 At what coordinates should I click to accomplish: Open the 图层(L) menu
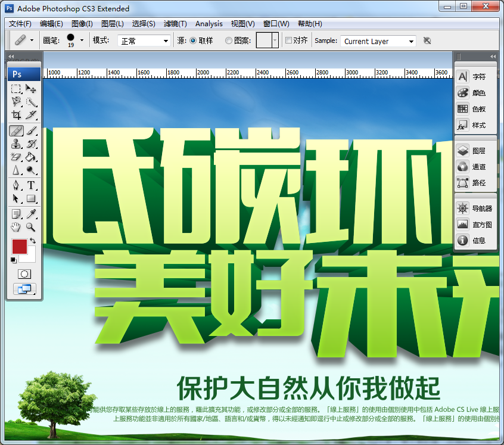112,24
